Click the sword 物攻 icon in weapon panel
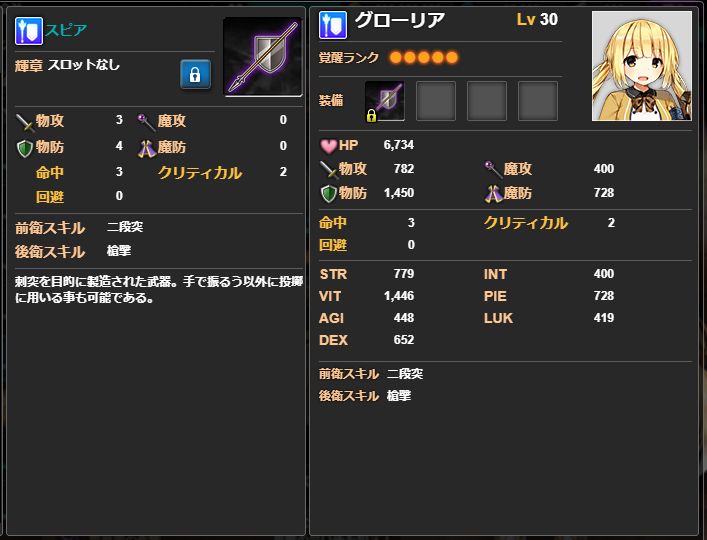 tap(25, 122)
